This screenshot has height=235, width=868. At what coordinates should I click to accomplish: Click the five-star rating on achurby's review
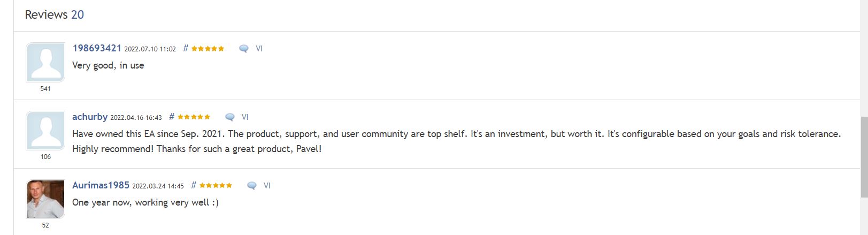194,117
